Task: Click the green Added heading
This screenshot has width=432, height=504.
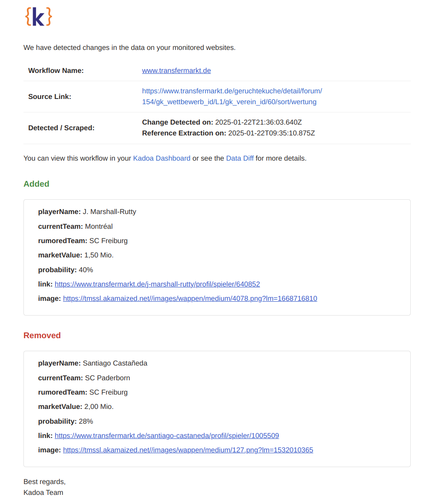Action: coord(36,184)
